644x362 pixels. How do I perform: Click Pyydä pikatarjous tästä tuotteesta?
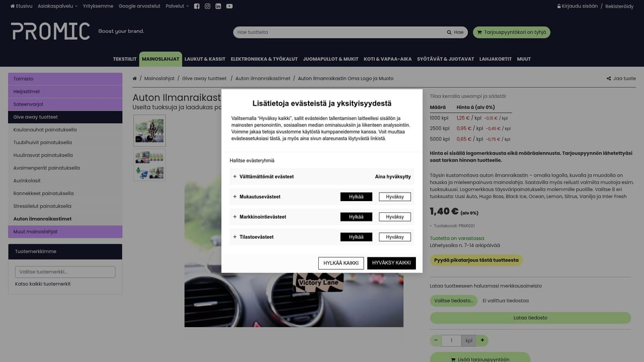476,260
